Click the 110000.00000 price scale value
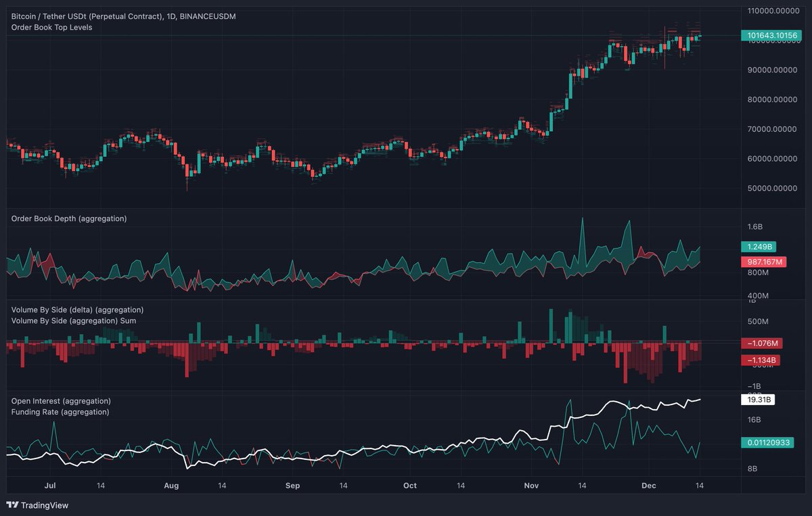 coord(773,11)
